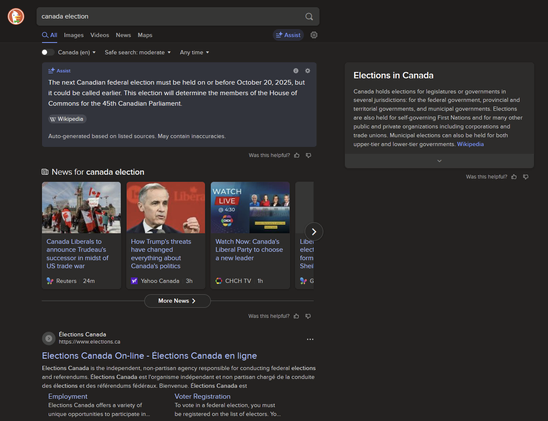
Task: Open the Wikipedia source chip in Assist
Action: (67, 119)
